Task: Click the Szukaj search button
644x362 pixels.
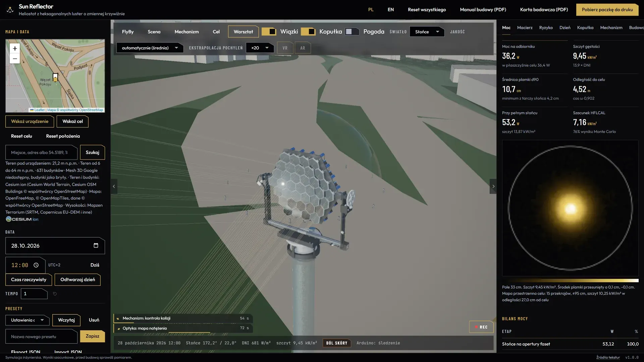Action: 92,153
